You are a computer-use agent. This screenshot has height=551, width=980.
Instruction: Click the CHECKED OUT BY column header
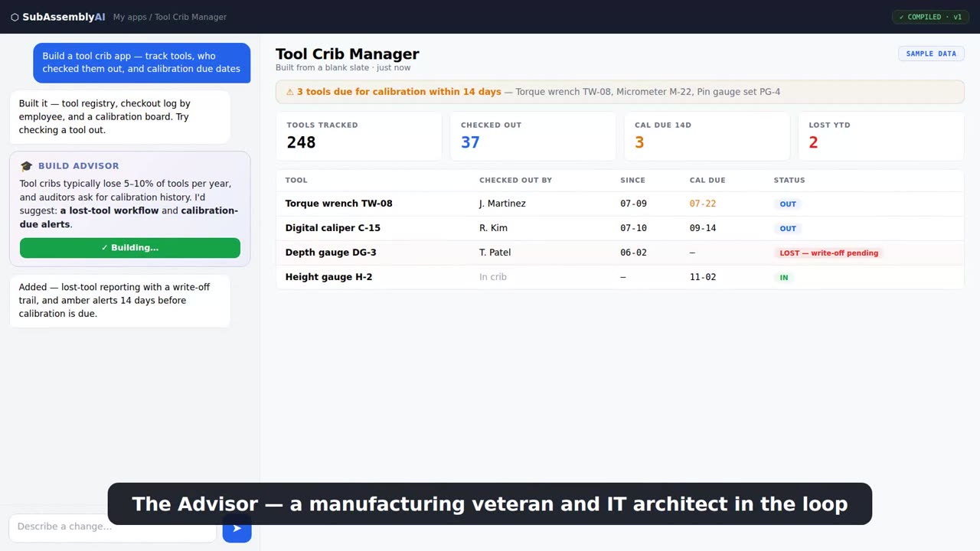click(515, 181)
